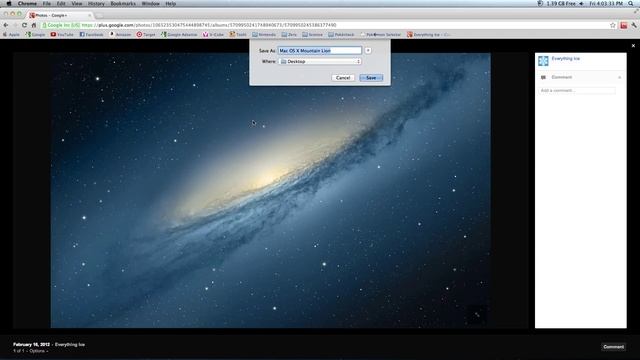Select the Photos - Google+ tab

60,15
